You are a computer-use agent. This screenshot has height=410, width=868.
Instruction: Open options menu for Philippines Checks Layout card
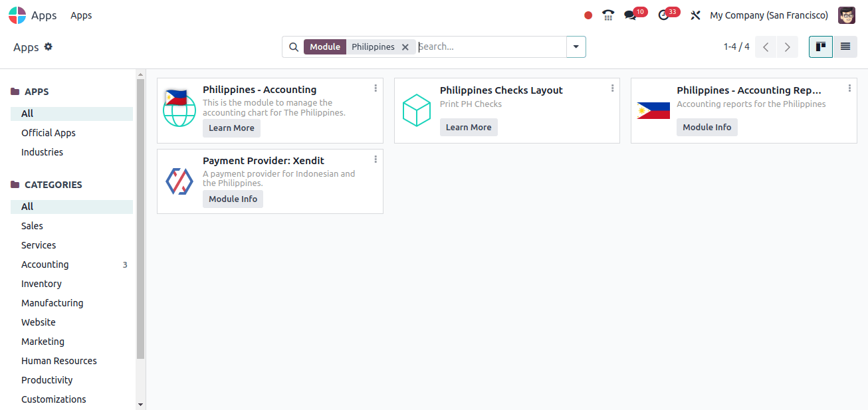(x=613, y=88)
